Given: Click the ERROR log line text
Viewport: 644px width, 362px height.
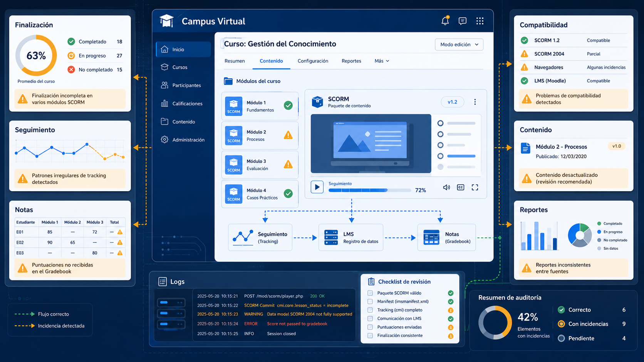Looking at the screenshot, I should (x=285, y=324).
